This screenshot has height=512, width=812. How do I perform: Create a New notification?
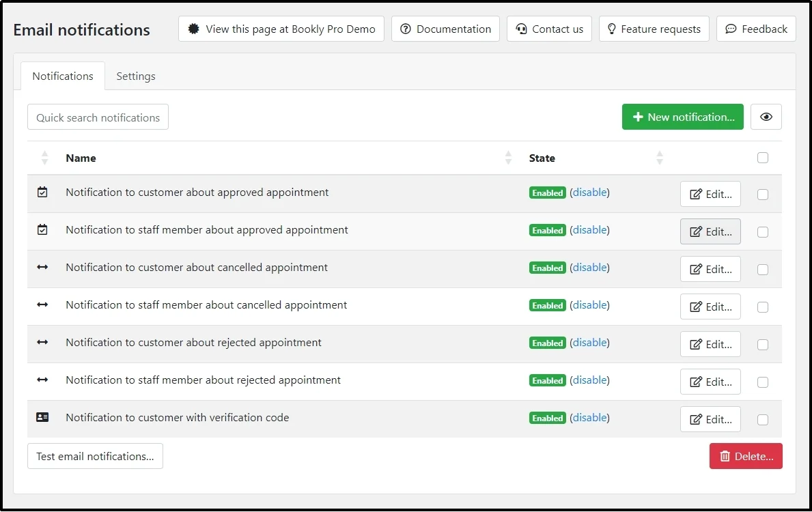pyautogui.click(x=682, y=117)
